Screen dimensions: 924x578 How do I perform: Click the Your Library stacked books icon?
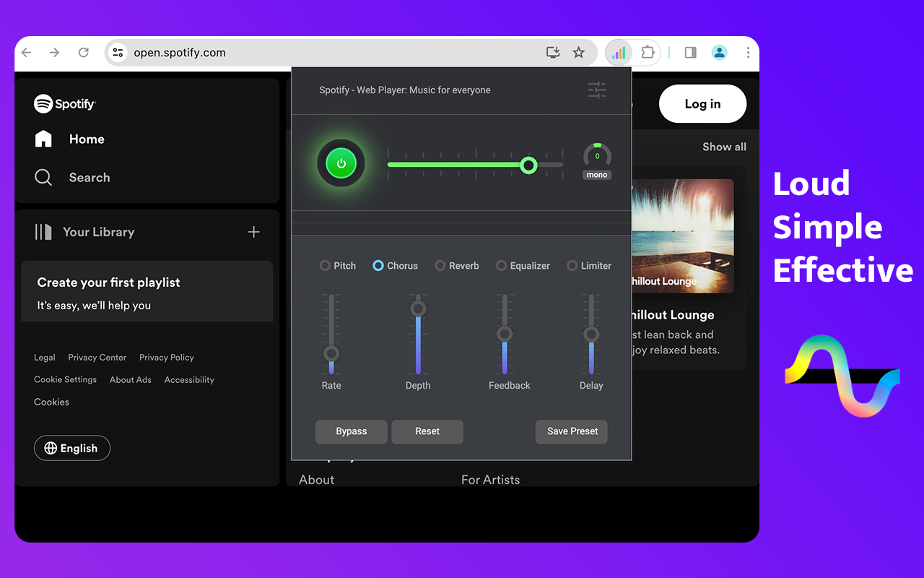point(43,232)
